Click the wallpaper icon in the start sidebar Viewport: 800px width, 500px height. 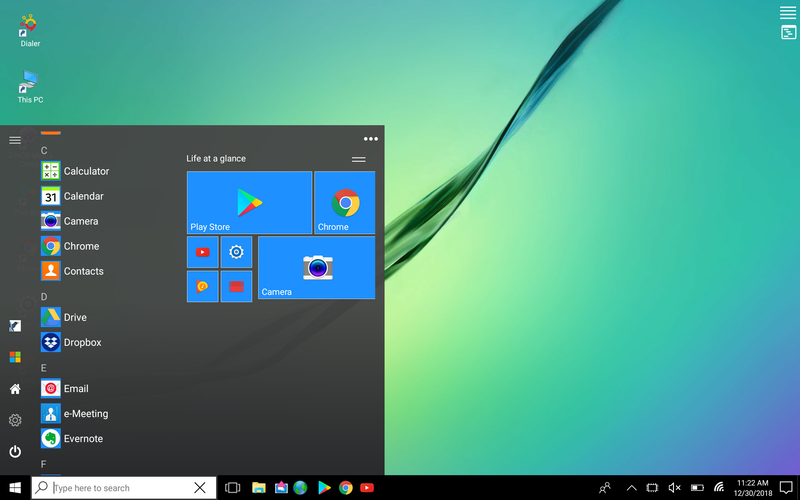pos(15,326)
